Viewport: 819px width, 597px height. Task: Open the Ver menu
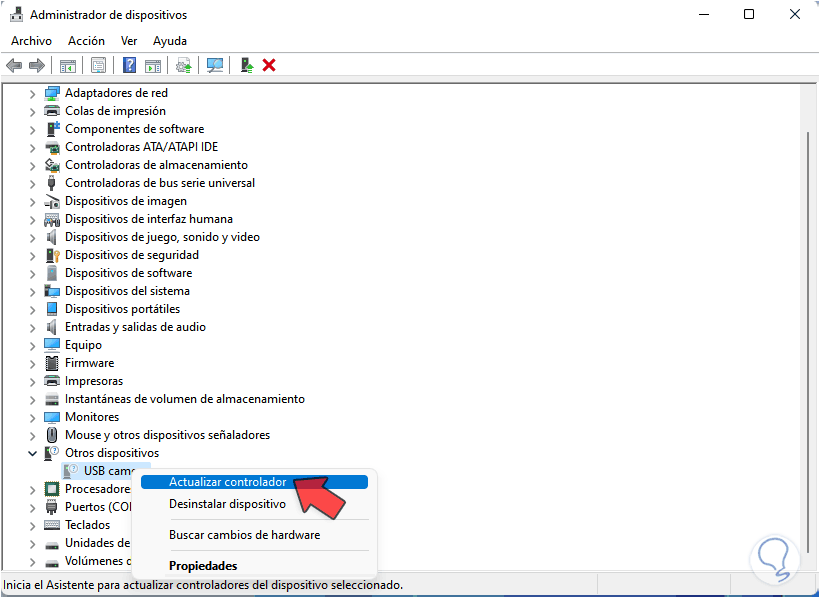pyautogui.click(x=128, y=41)
